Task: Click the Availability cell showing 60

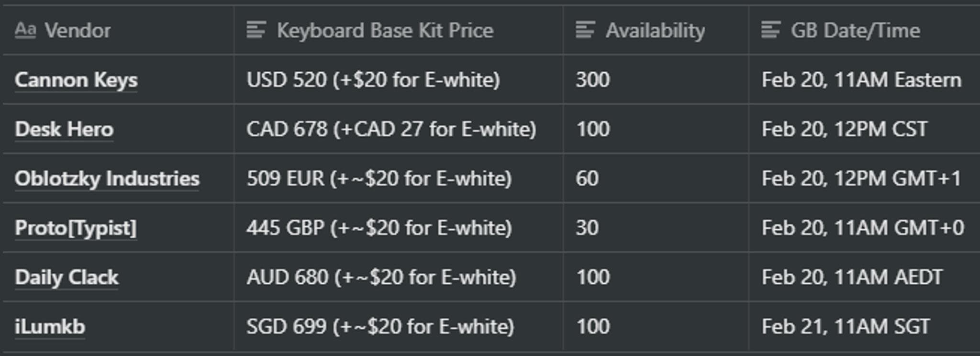Action: point(587,178)
